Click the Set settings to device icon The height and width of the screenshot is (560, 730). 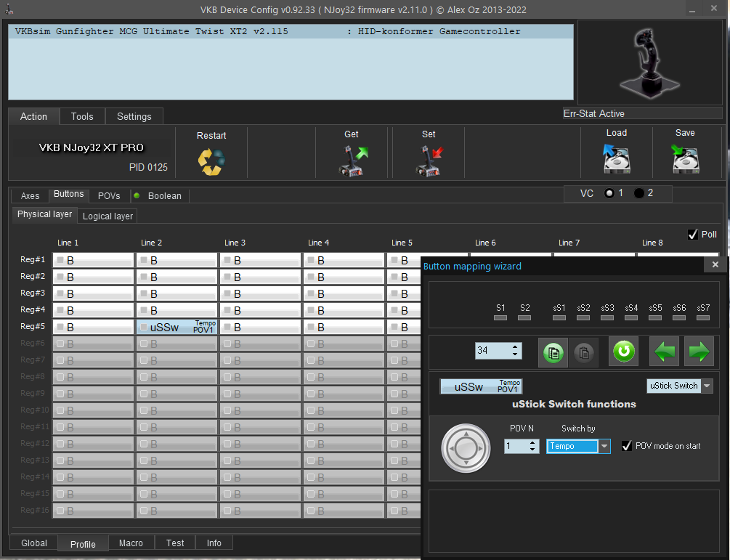pos(429,160)
